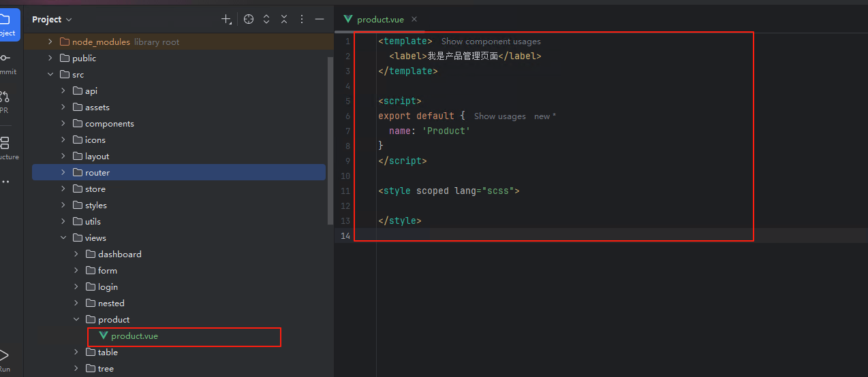
Task: Collapse the product folder chevron
Action: coord(76,320)
